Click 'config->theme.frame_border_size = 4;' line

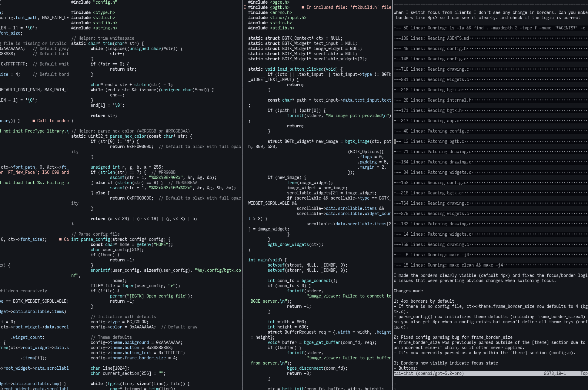pos(134,358)
